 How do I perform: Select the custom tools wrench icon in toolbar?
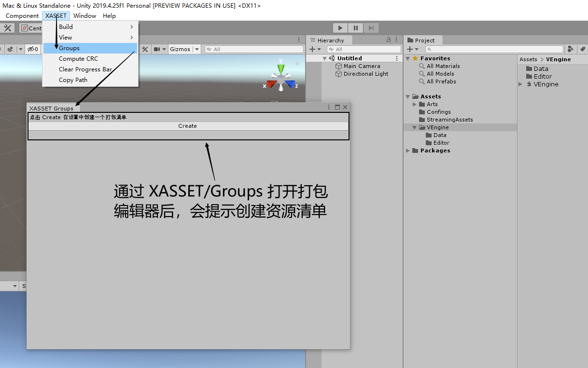coord(7,28)
